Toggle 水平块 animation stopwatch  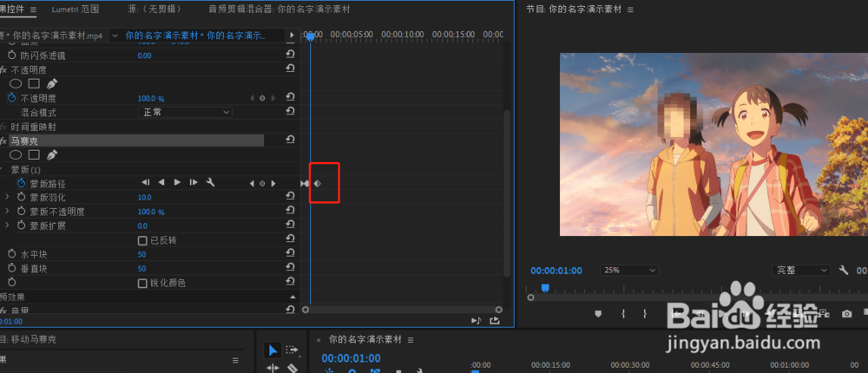coord(12,254)
